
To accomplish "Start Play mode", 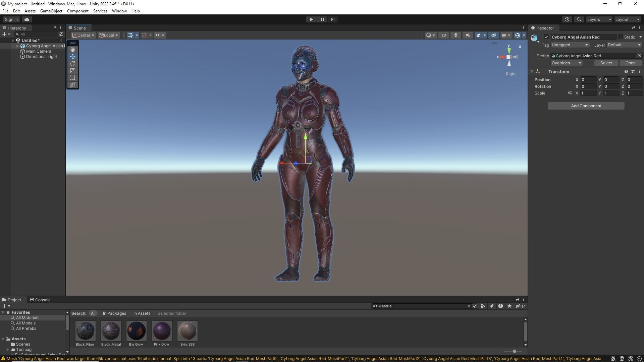I will [311, 19].
